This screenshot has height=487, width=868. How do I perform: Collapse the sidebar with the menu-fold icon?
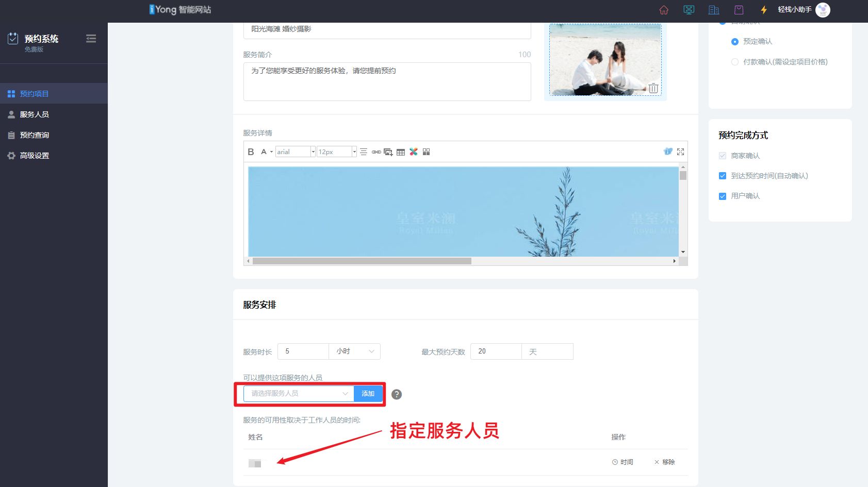click(x=91, y=39)
